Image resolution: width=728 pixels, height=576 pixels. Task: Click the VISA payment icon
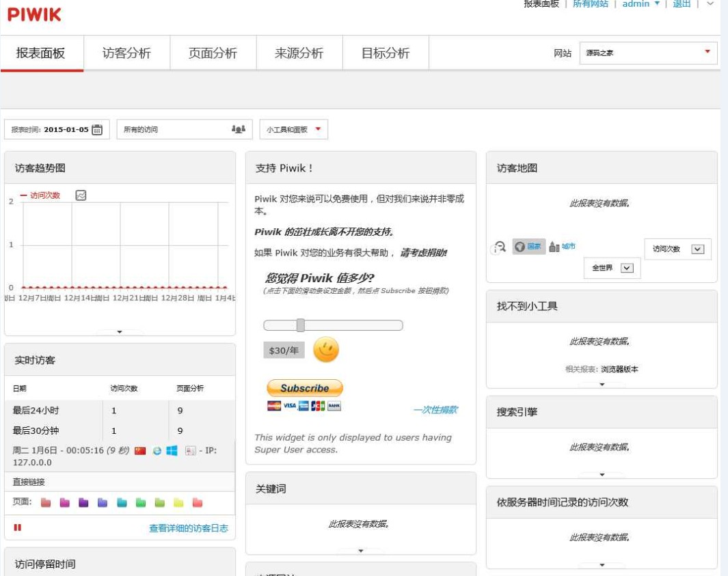[x=290, y=406]
